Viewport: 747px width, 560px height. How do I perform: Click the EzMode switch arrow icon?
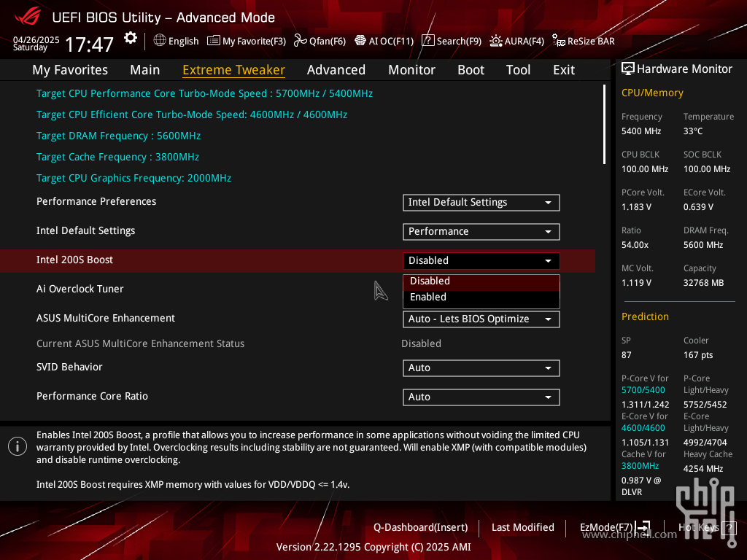(643, 527)
